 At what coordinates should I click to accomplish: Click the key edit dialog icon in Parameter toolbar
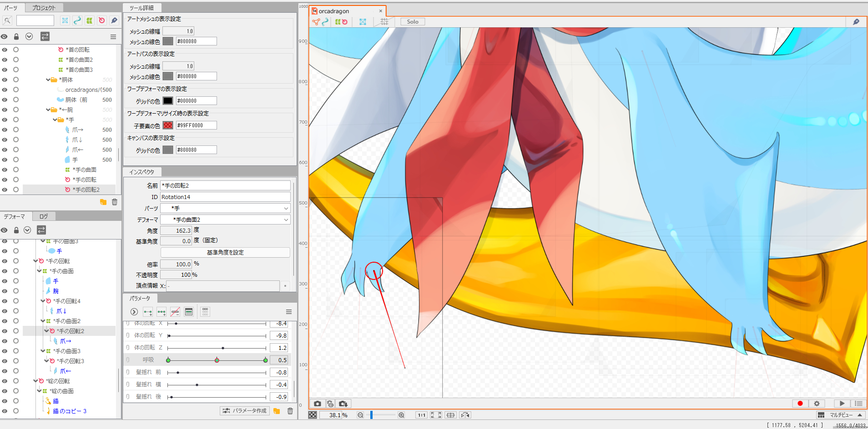click(189, 312)
